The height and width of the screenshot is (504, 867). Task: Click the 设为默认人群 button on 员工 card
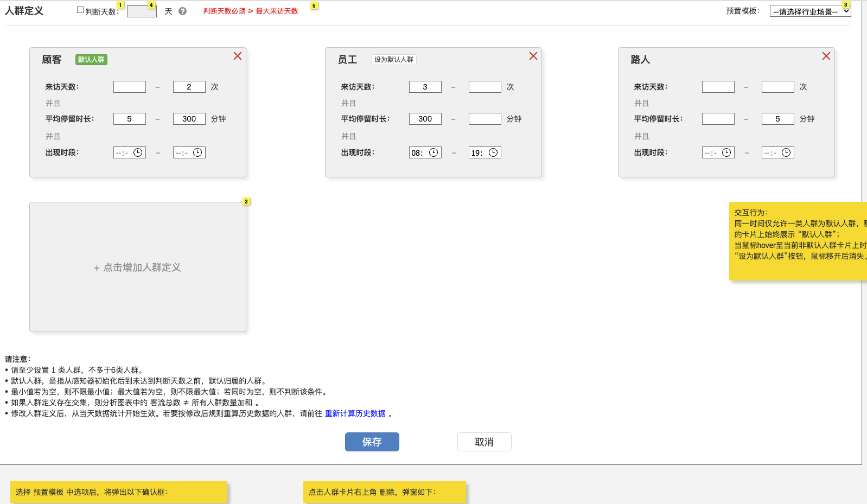tap(394, 60)
